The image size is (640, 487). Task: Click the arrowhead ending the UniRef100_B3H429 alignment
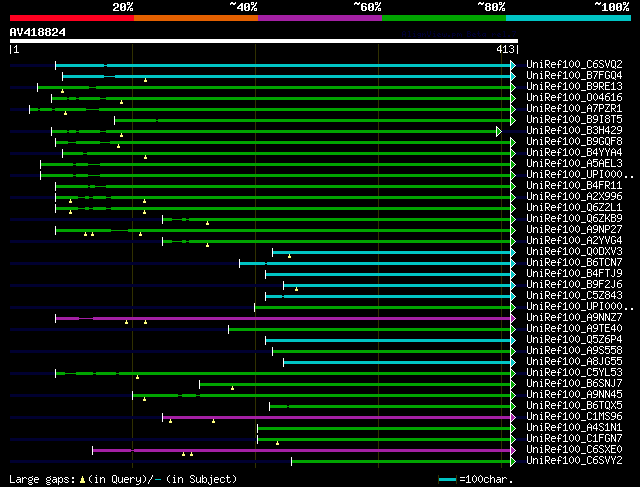click(499, 131)
